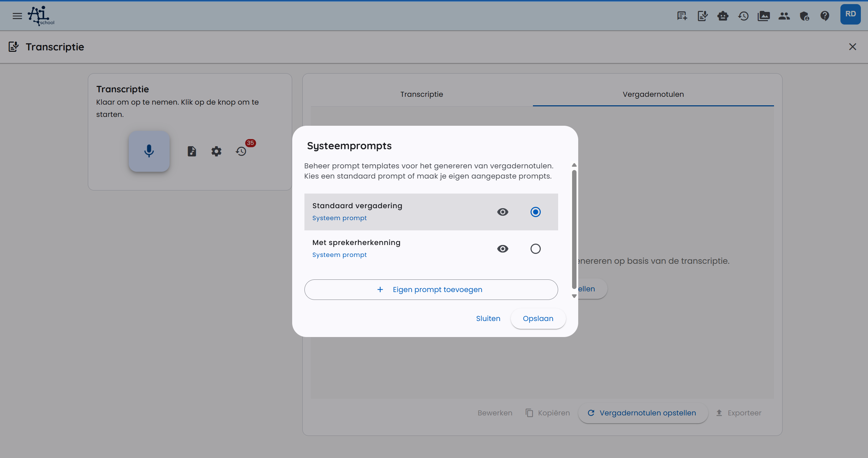868x458 pixels.
Task: Click Eigen prompt toevoegen
Action: (x=430, y=289)
